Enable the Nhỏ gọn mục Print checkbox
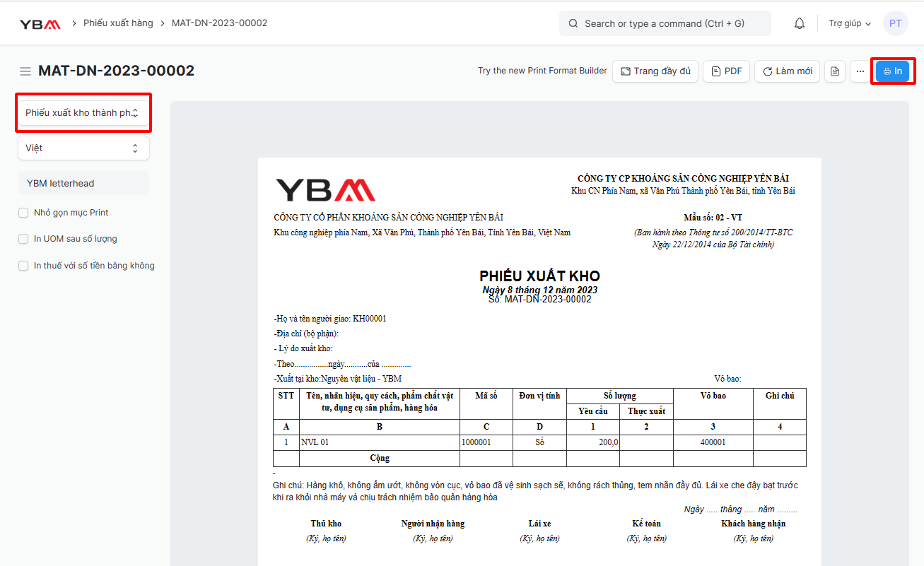This screenshot has height=566, width=924. [x=23, y=213]
